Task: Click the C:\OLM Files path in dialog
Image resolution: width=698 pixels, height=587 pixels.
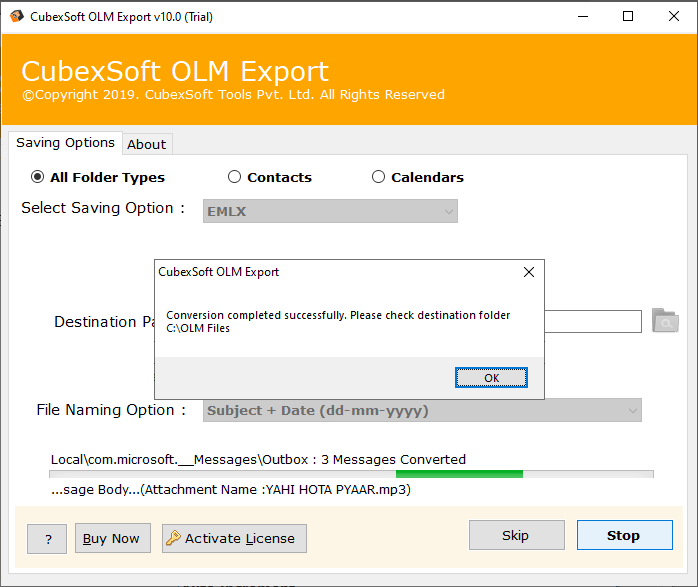Action: click(x=198, y=328)
